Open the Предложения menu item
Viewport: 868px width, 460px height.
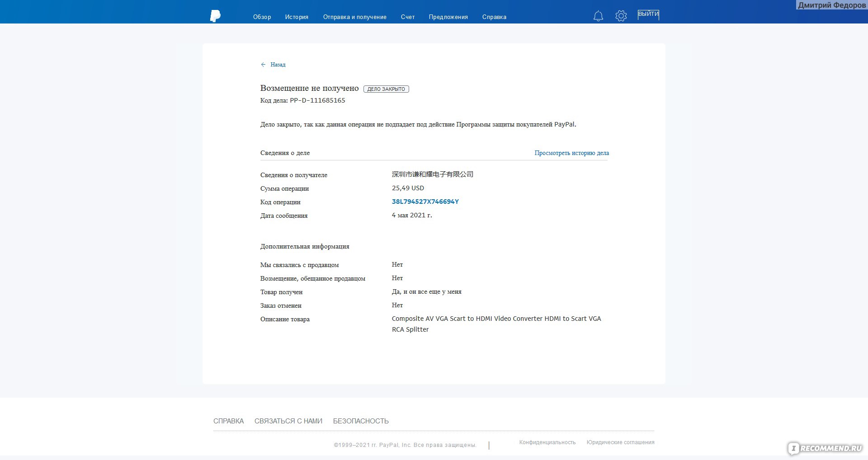(448, 17)
